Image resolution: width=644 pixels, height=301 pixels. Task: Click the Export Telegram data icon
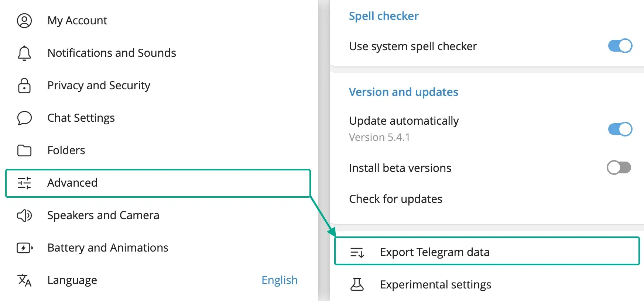pos(357,252)
